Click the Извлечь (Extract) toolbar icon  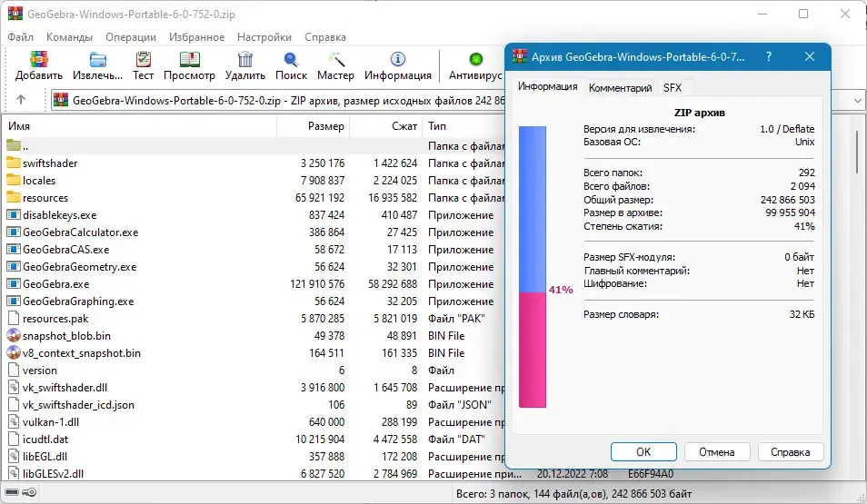[x=98, y=59]
